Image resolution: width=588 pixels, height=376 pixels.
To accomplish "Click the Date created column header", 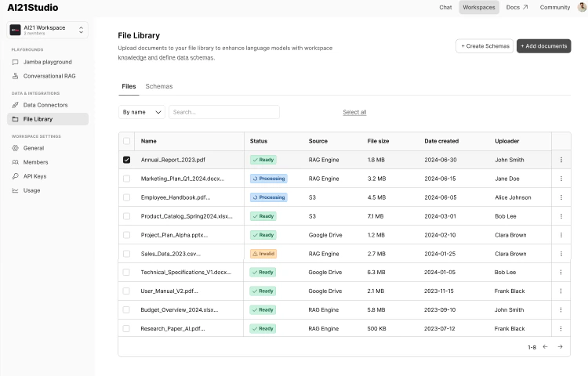I will pyautogui.click(x=441, y=141).
